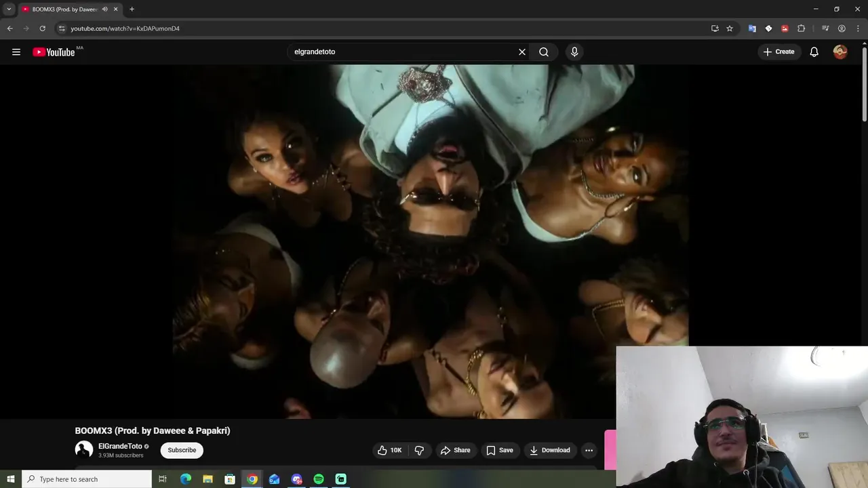The height and width of the screenshot is (488, 868).
Task: Click the taskbar Type here to search box
Action: coord(87,479)
